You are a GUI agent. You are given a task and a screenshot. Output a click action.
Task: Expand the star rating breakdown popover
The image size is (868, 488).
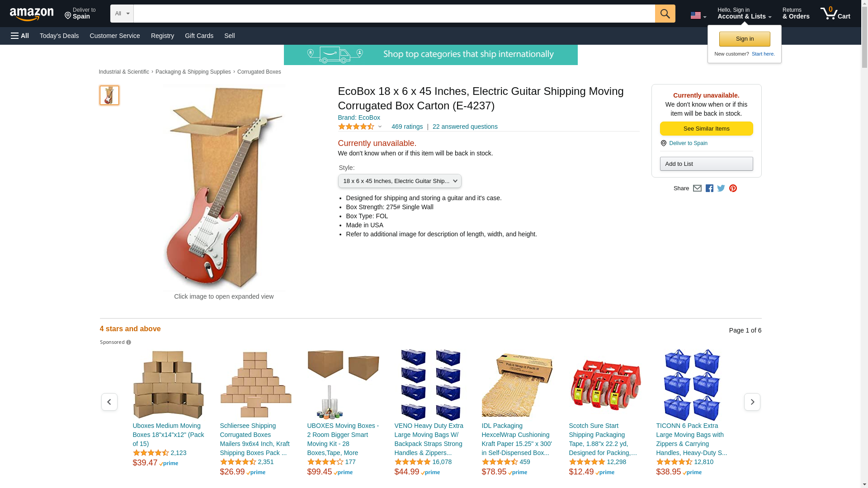pos(360,127)
